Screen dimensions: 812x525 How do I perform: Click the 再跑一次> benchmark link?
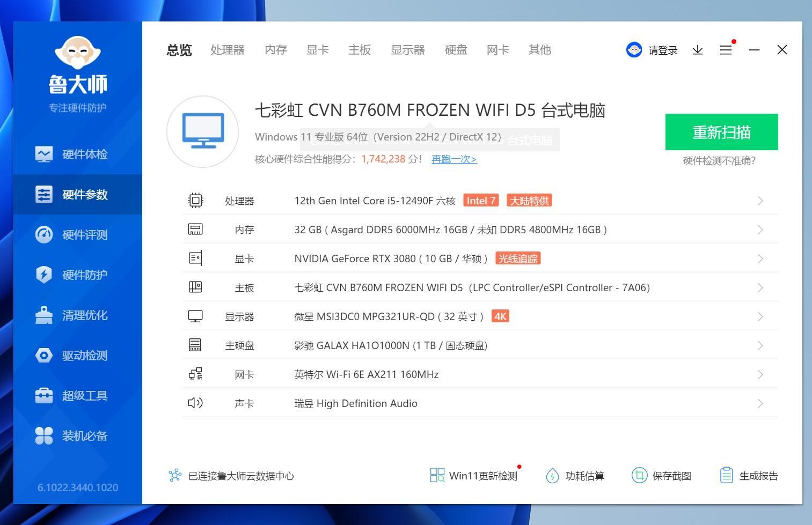tap(454, 159)
